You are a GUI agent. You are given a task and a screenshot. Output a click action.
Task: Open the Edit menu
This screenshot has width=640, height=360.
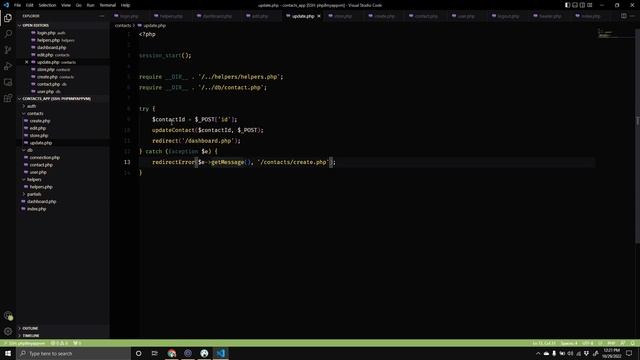(x=30, y=5)
